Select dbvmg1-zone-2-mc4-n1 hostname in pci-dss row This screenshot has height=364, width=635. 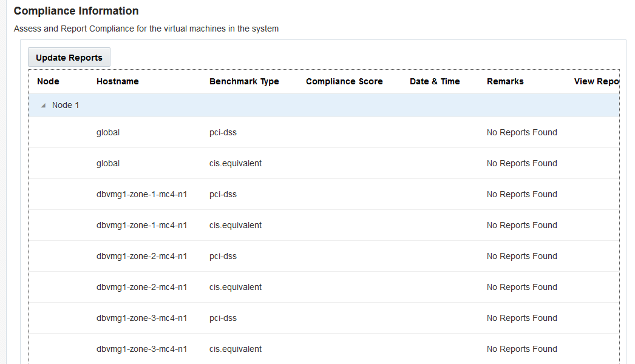tap(141, 256)
